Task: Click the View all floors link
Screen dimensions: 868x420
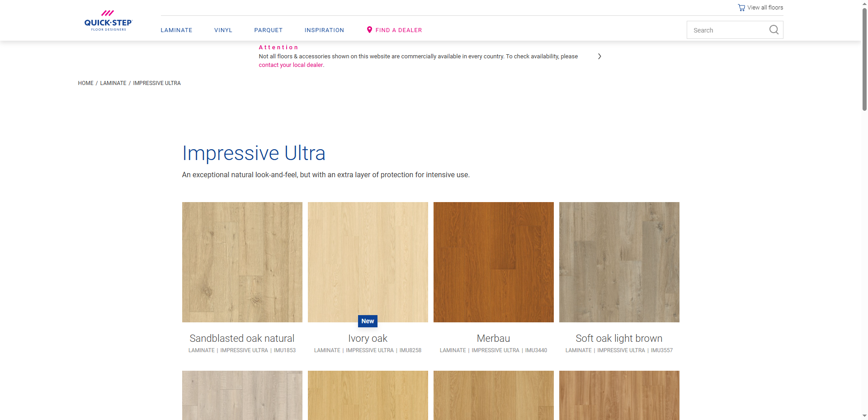Action: [x=765, y=8]
